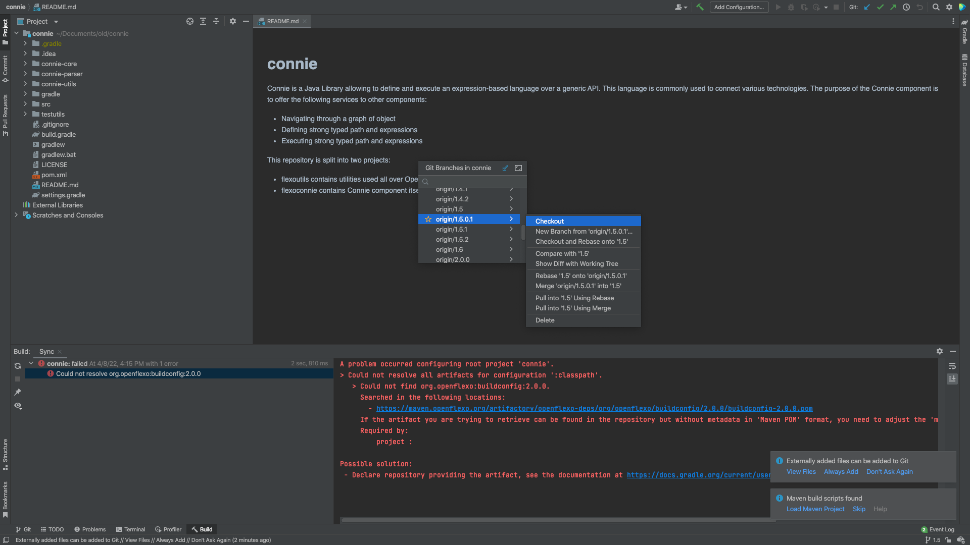Expand the testutils folder
The width and height of the screenshot is (970, 545).
coord(25,114)
